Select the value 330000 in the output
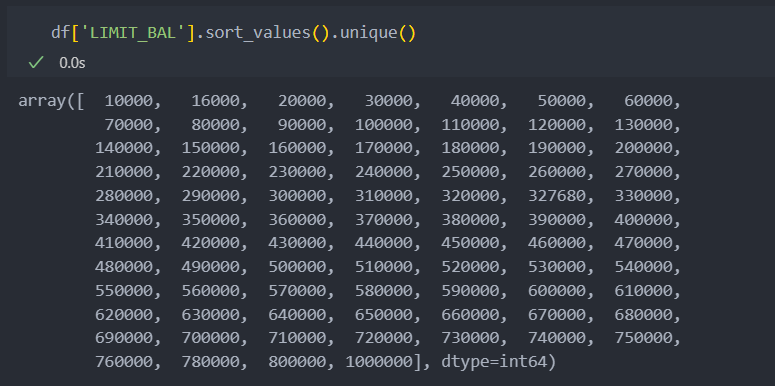This screenshot has width=775, height=386. point(644,196)
